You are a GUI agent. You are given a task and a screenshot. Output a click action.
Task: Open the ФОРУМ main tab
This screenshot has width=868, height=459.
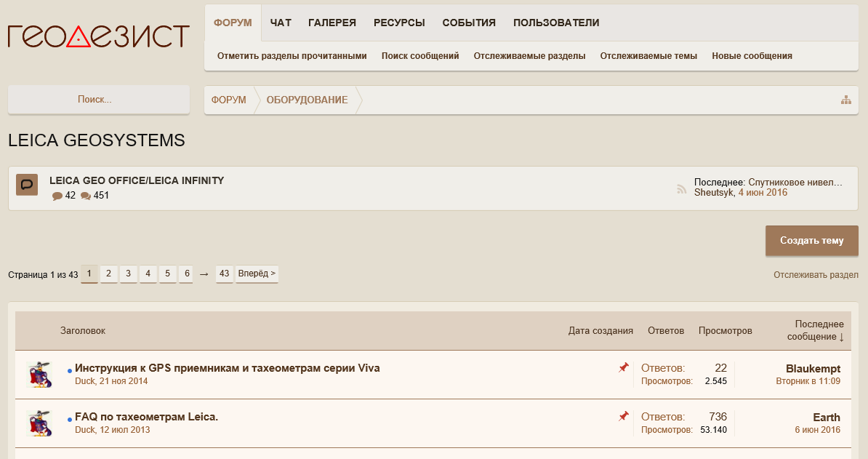[x=233, y=23]
